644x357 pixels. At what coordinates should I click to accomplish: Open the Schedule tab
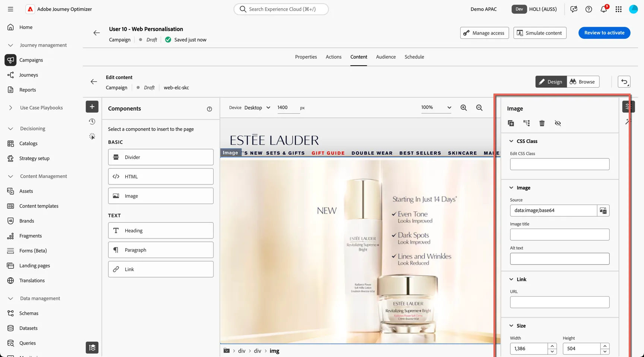414,57
